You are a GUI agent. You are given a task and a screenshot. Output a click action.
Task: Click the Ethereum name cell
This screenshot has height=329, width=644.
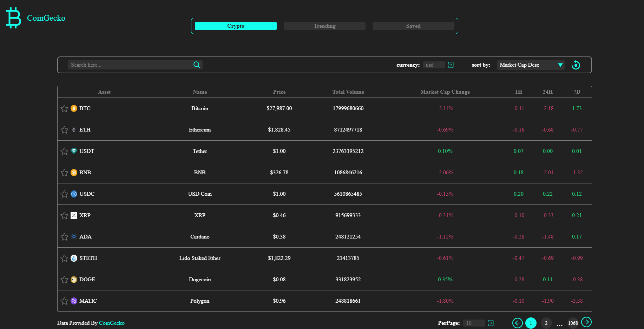tap(200, 130)
